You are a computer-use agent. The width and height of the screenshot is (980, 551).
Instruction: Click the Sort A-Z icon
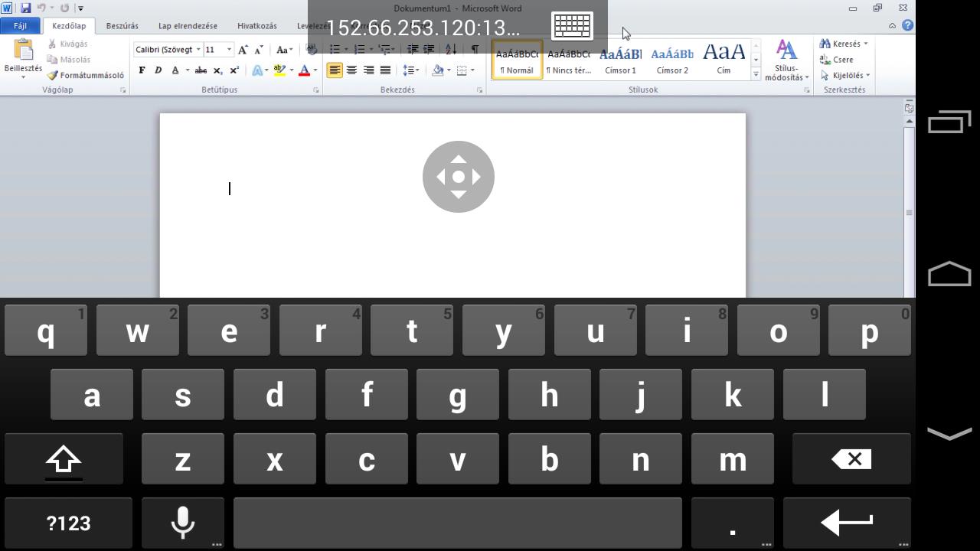pos(451,50)
